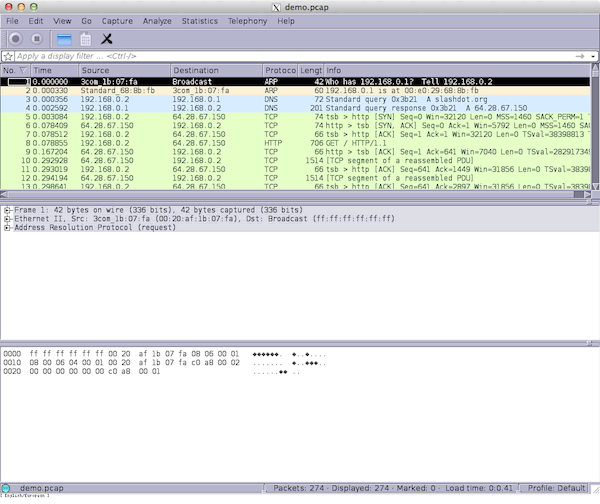Select packet 2 ARP reply row
This screenshot has width=600, height=504.
pos(295,90)
